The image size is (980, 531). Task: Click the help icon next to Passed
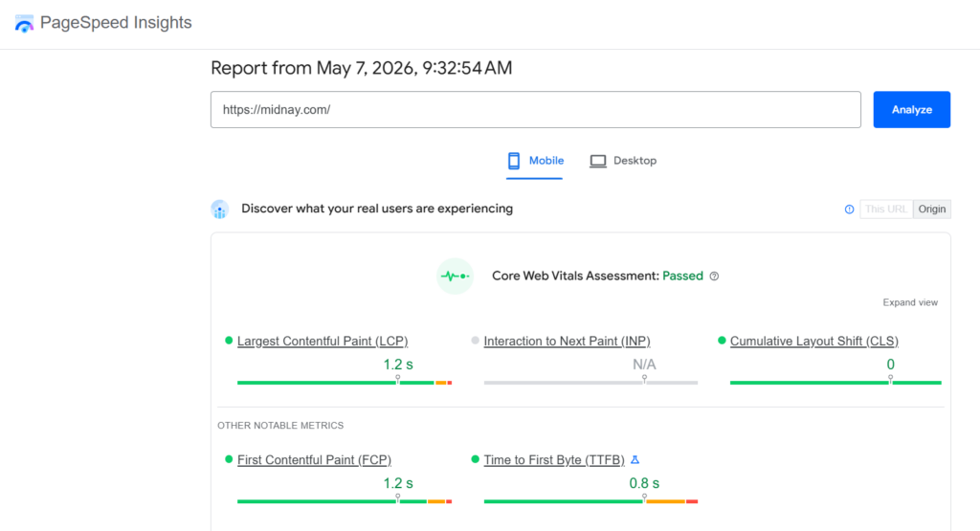[714, 277]
